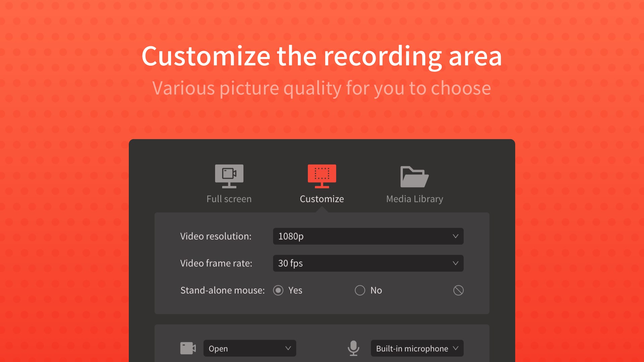Select Yes for stand-alone mouse

(278, 290)
